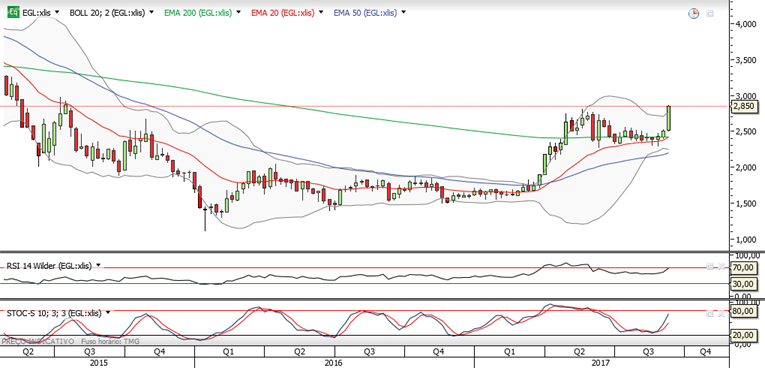Screen dimensions: 765x368
Task: Click the green EMA 200 (EGL:xlis) label
Action: coord(198,13)
